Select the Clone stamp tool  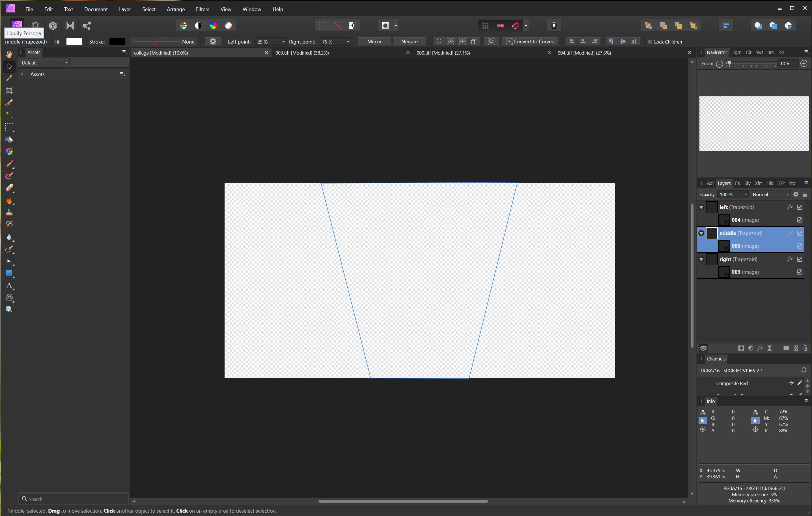[x=9, y=213]
